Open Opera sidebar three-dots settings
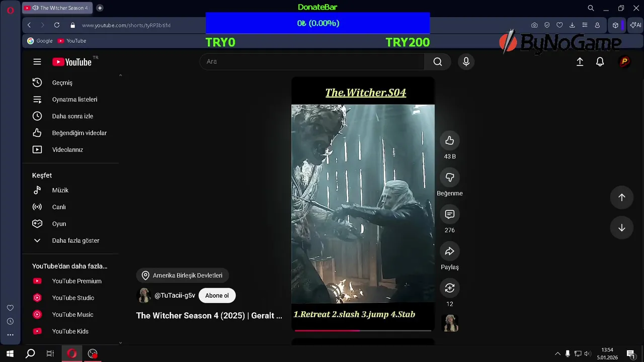644x362 pixels. point(10,335)
